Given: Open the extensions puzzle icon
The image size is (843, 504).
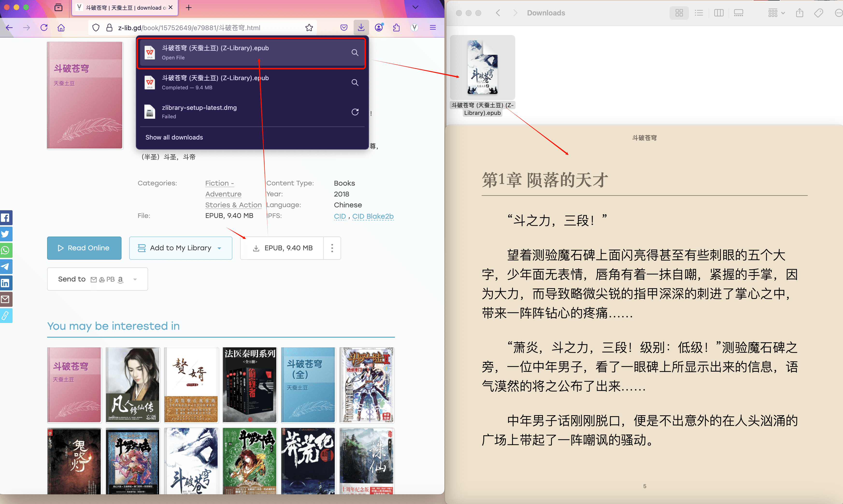Looking at the screenshot, I should coord(396,28).
